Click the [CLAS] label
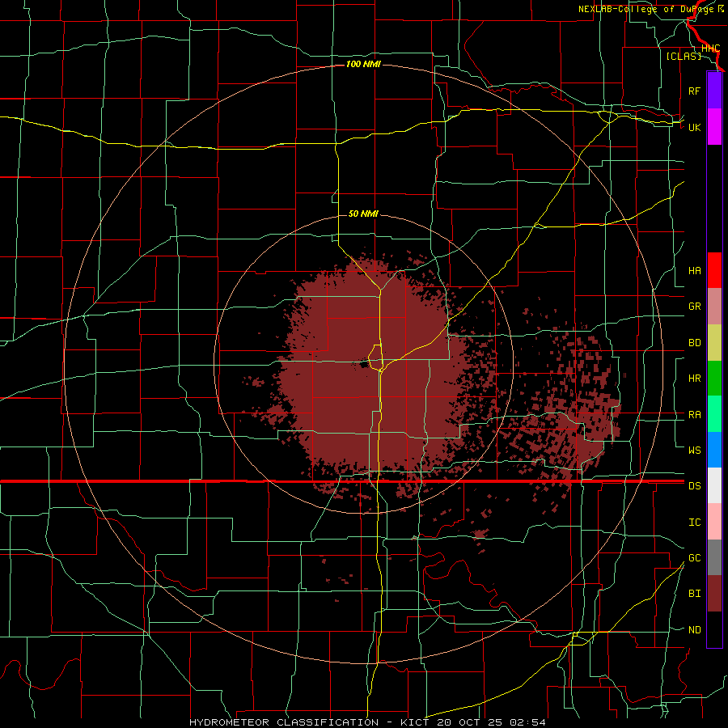Screen dimensions: 728x728 coord(684,56)
